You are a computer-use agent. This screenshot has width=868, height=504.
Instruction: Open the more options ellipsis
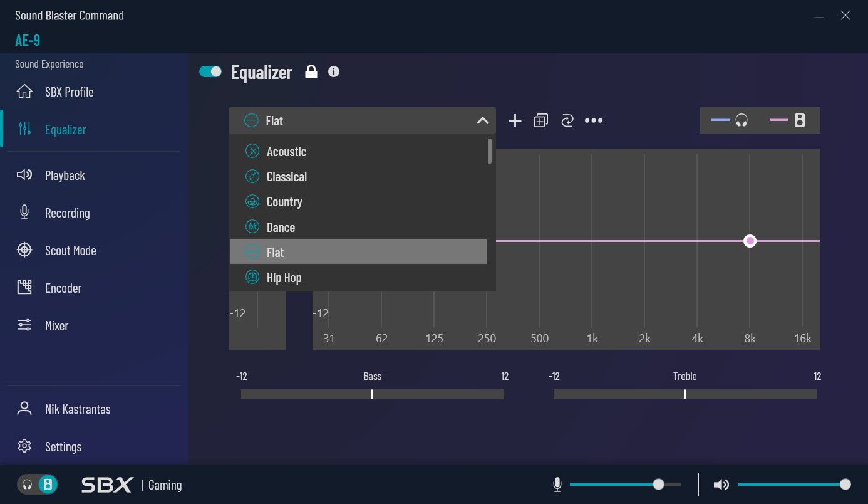[x=594, y=120]
